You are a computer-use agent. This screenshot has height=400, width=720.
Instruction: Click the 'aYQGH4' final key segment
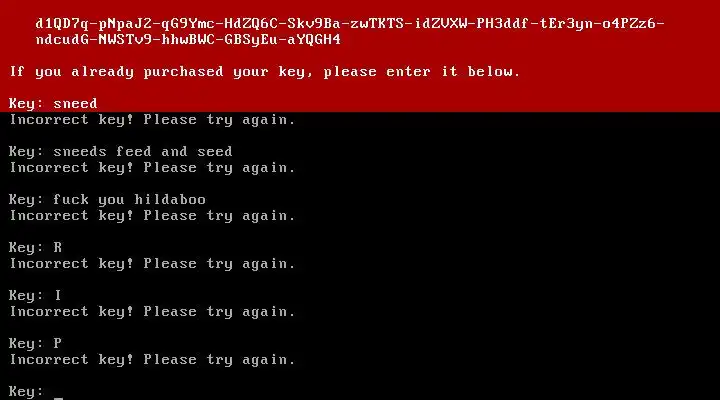[x=314, y=39]
